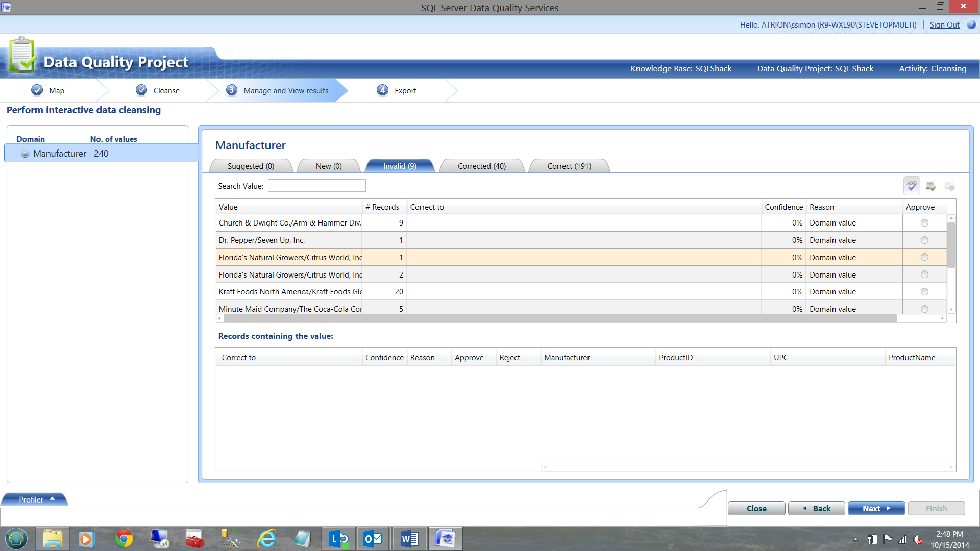This screenshot has height=551, width=980.
Task: Open Outlook from the taskbar
Action: point(373,539)
